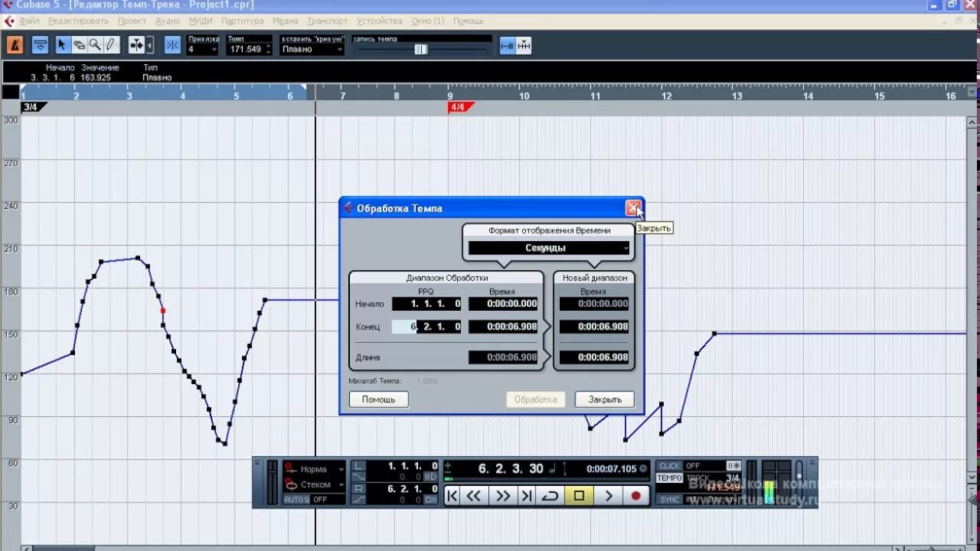This screenshot has height=551, width=980.
Task: Select the Zoom magnifier tool
Action: (95, 45)
